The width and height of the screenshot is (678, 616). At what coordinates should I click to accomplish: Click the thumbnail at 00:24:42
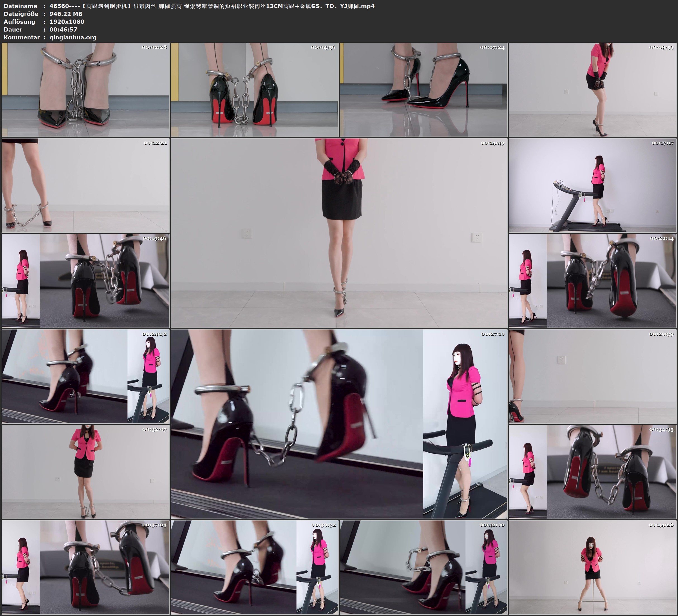(85, 376)
